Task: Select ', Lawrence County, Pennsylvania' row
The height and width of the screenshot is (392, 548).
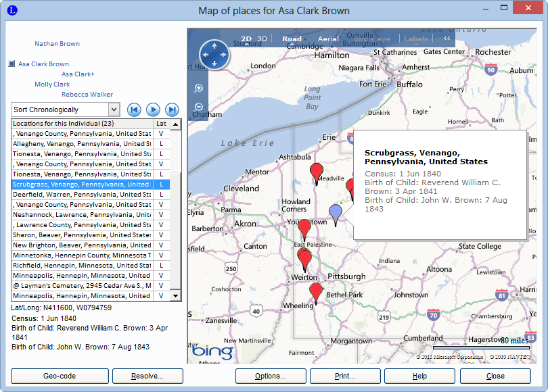Action: 91,225
